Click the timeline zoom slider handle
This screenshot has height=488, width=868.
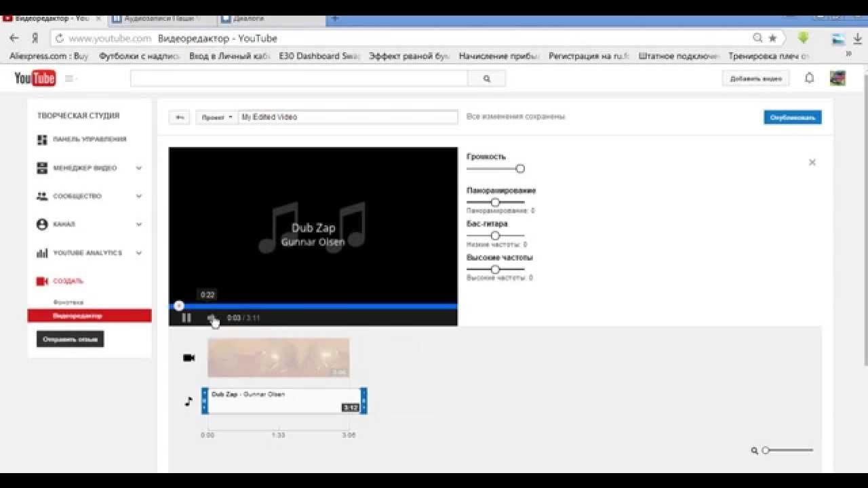point(766,450)
